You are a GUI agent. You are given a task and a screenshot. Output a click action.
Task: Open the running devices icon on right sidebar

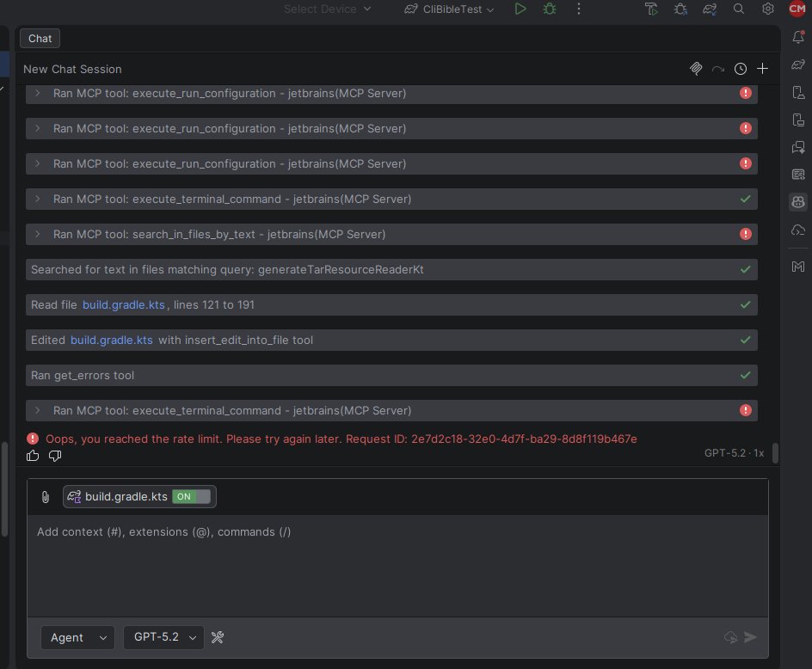(x=798, y=120)
